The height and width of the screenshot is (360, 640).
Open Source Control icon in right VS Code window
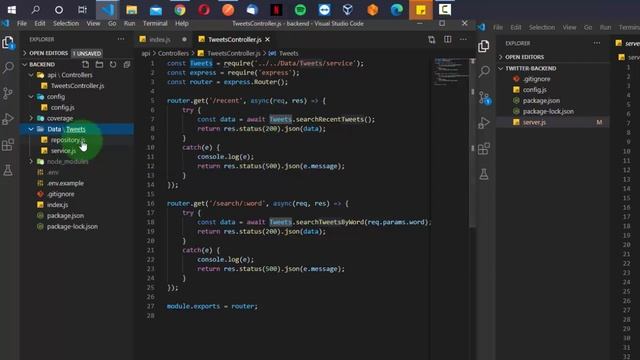point(484,98)
